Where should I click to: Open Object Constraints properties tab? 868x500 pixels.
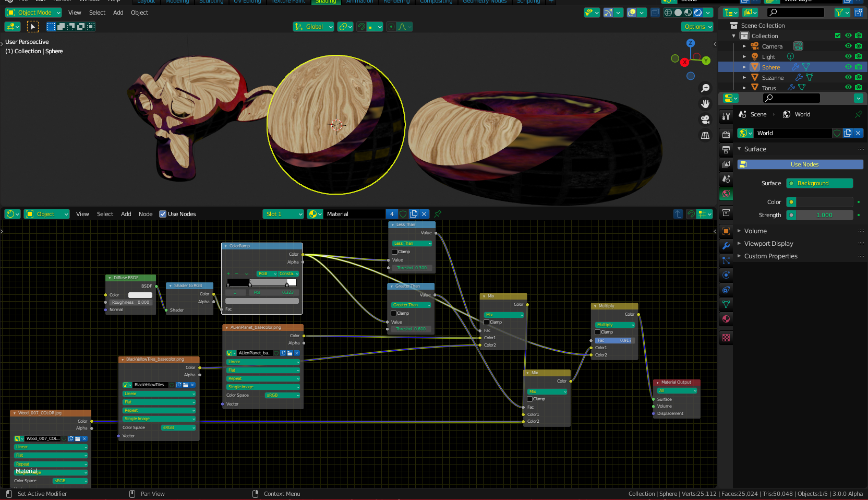coord(726,289)
